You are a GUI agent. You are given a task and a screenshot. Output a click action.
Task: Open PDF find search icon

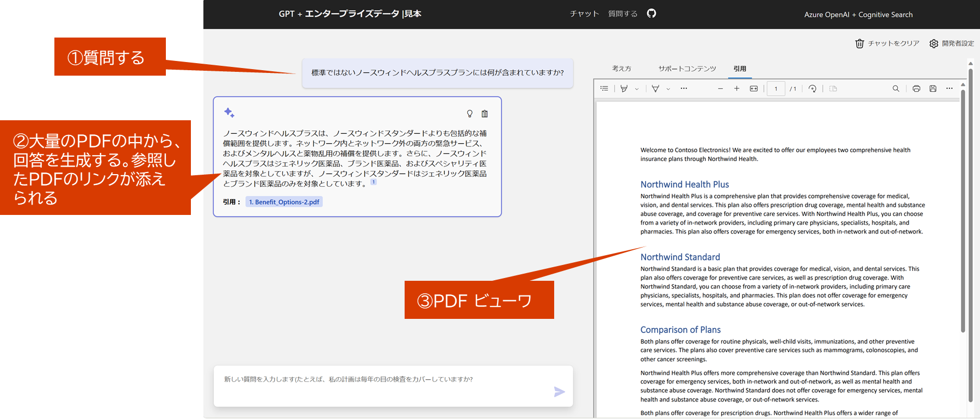point(896,88)
